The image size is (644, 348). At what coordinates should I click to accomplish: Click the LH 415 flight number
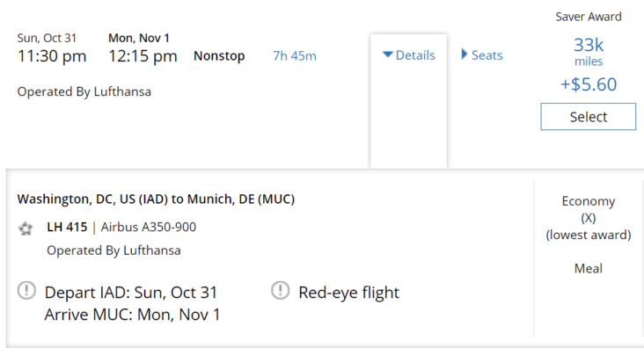(67, 227)
